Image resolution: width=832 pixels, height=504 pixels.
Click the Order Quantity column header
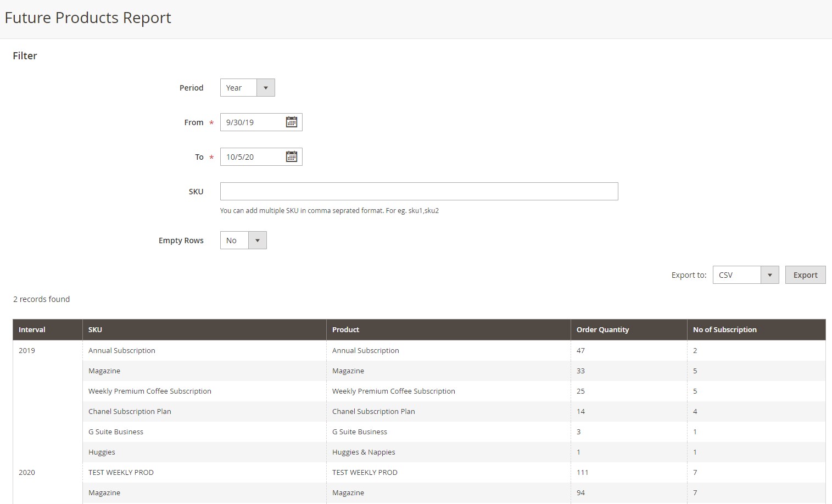pos(602,330)
